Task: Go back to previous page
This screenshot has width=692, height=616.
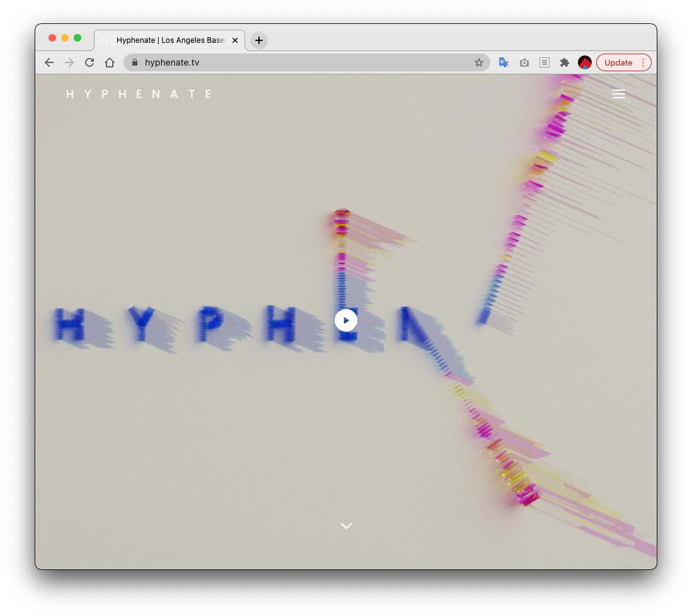Action: (49, 62)
